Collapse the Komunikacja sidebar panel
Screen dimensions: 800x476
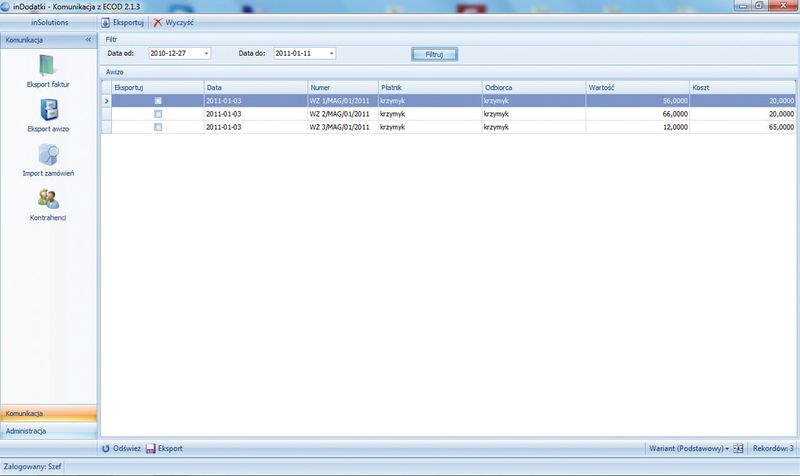(x=88, y=39)
